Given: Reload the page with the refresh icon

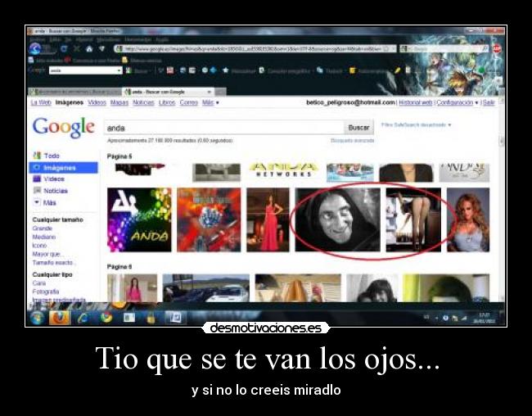Looking at the screenshot, I should pyautogui.click(x=64, y=49).
